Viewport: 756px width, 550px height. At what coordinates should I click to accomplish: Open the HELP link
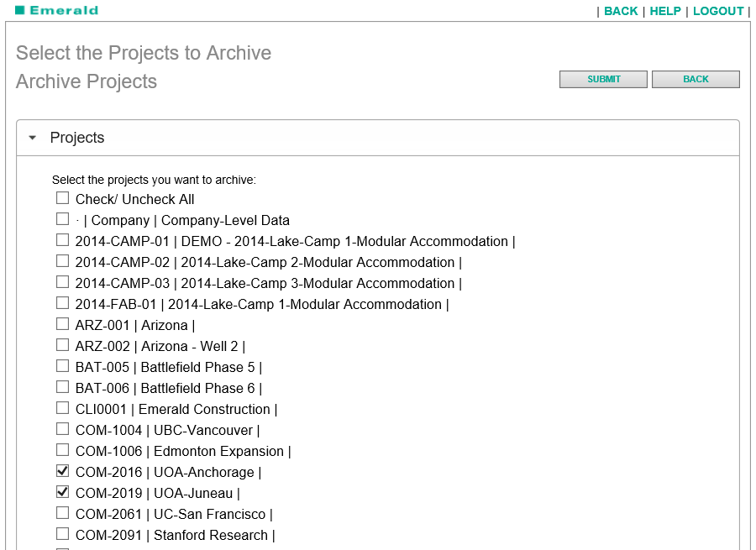665,11
